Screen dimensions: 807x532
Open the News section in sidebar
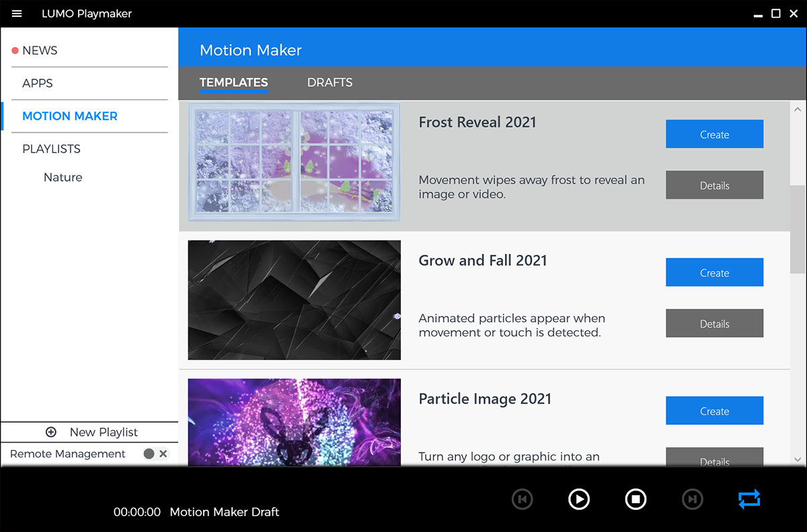40,50
